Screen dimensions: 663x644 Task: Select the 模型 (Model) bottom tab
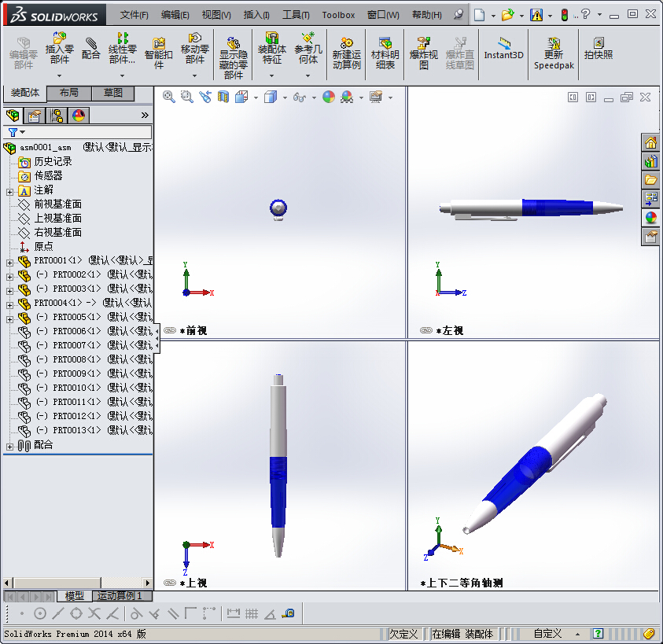pyautogui.click(x=75, y=596)
